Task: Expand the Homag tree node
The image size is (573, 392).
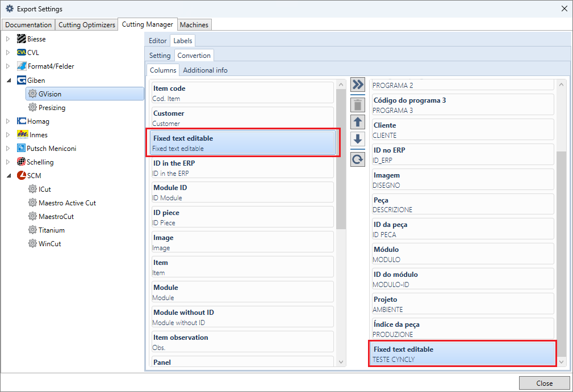Action: pos(8,121)
